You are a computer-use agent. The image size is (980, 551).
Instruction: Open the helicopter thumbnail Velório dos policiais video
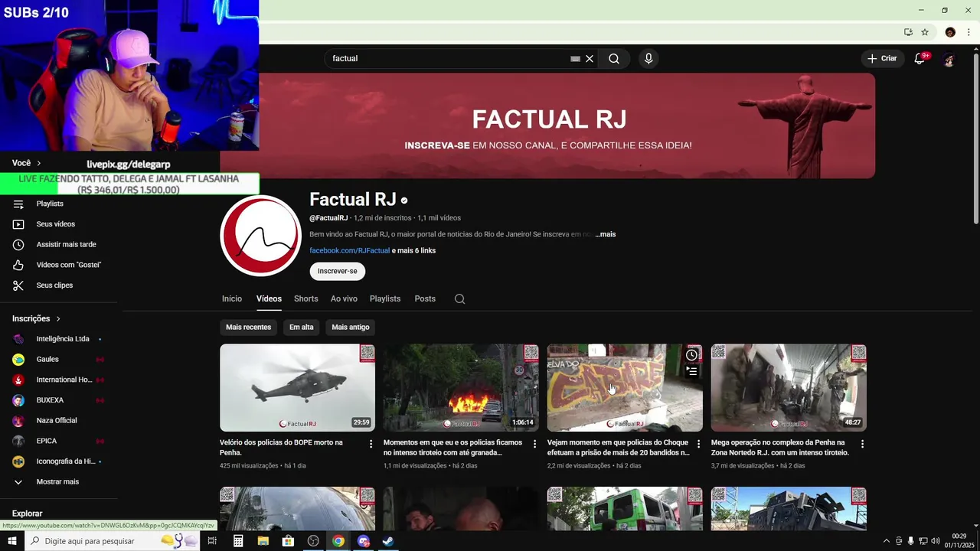click(x=297, y=388)
